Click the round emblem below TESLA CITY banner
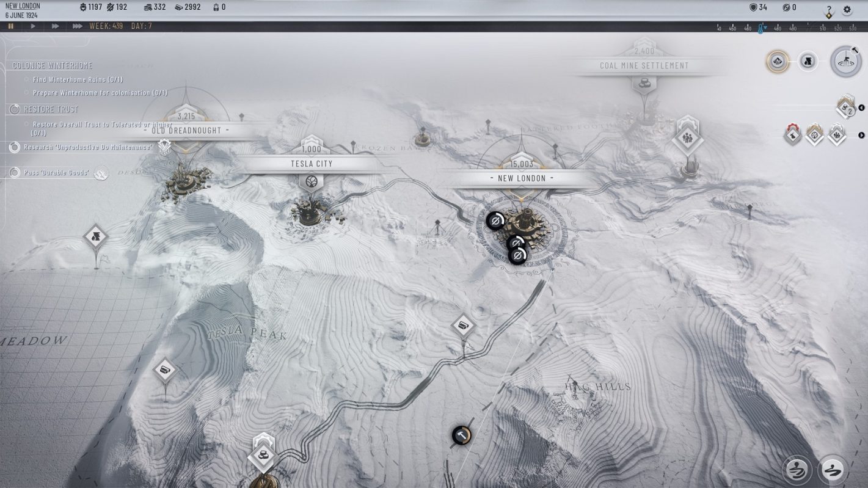The width and height of the screenshot is (868, 488). (x=312, y=182)
